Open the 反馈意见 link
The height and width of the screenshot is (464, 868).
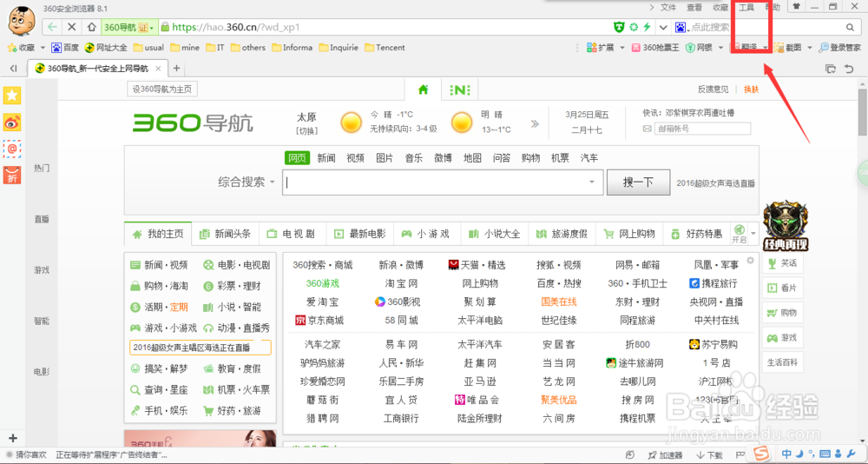pyautogui.click(x=713, y=89)
